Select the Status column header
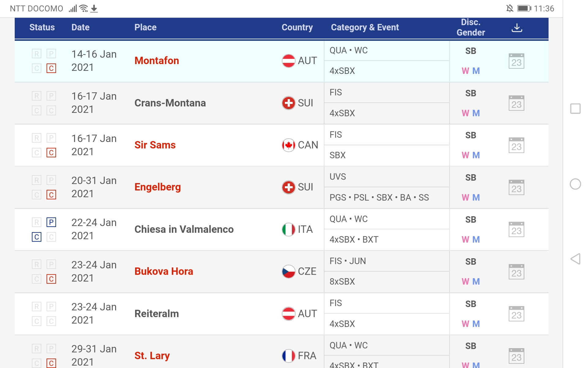The image size is (588, 368). point(42,28)
